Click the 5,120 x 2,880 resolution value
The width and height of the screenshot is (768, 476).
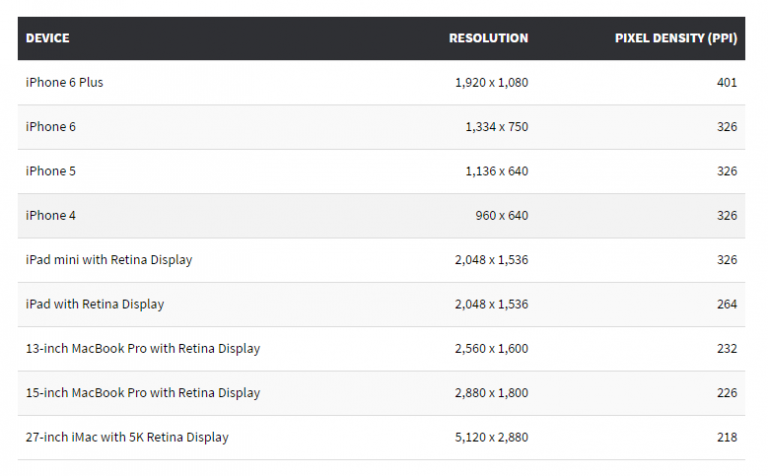491,437
